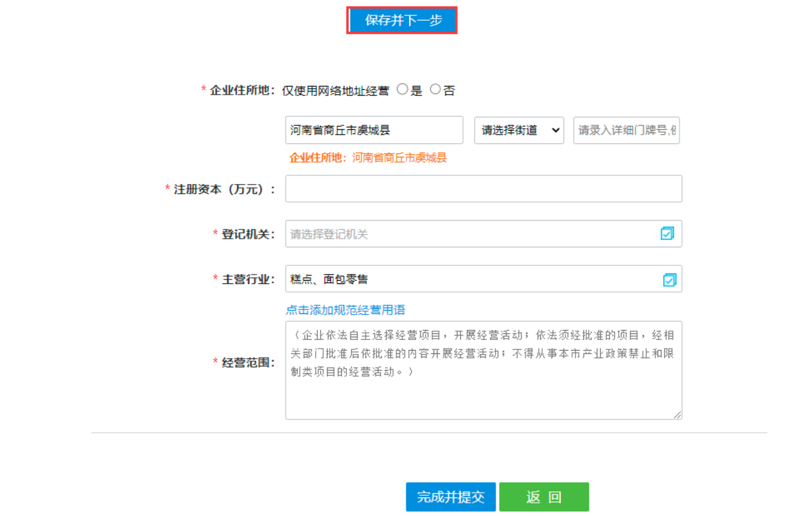
Task: Open the 点击添加规范经营用语 link
Action: pyautogui.click(x=346, y=309)
